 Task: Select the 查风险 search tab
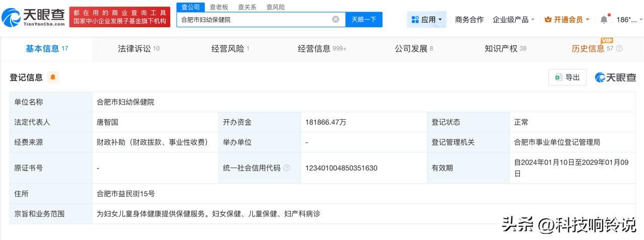click(275, 7)
